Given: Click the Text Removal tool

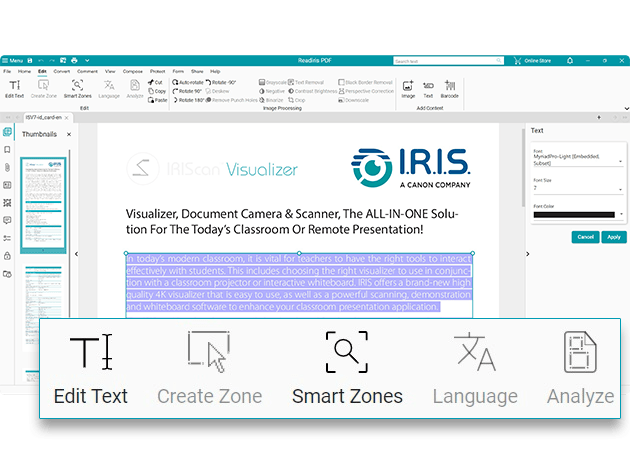Looking at the screenshot, I should click(x=306, y=82).
